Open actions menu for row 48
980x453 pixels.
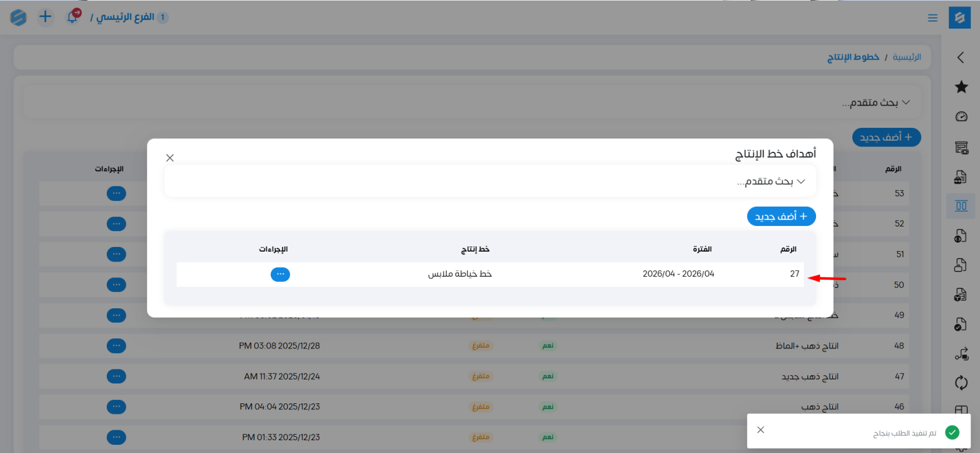(x=116, y=346)
